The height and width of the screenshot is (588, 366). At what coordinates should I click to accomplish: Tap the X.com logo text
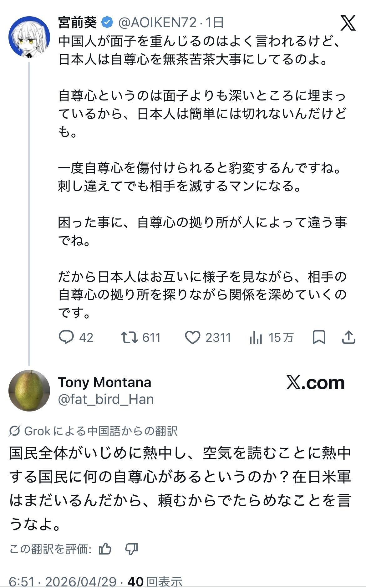point(315,383)
